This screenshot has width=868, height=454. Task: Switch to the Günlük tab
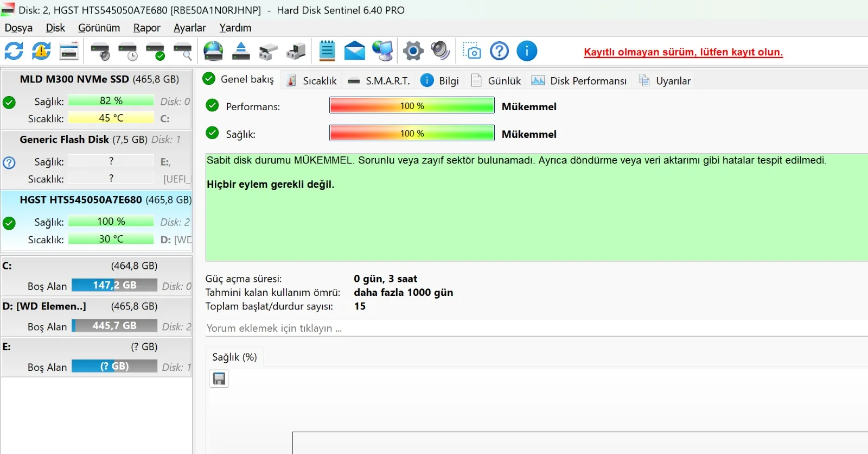tap(496, 80)
